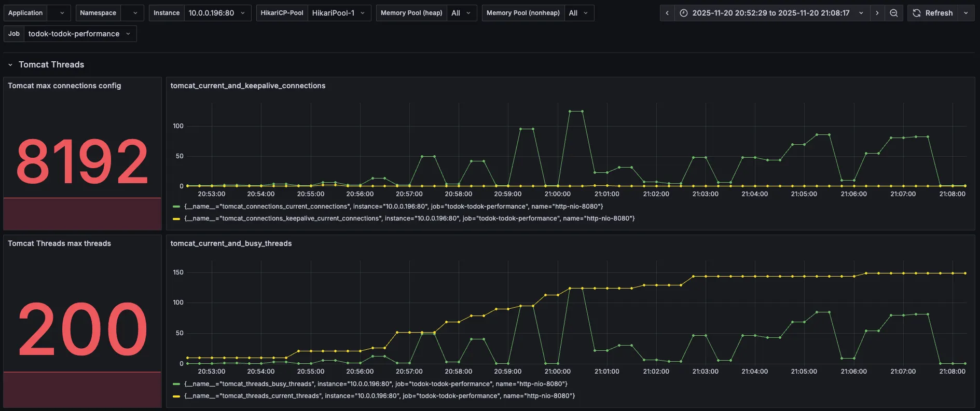Open tomcat_current_and_keepalive_connections panel title
Image resolution: width=980 pixels, height=411 pixels.
pos(248,86)
